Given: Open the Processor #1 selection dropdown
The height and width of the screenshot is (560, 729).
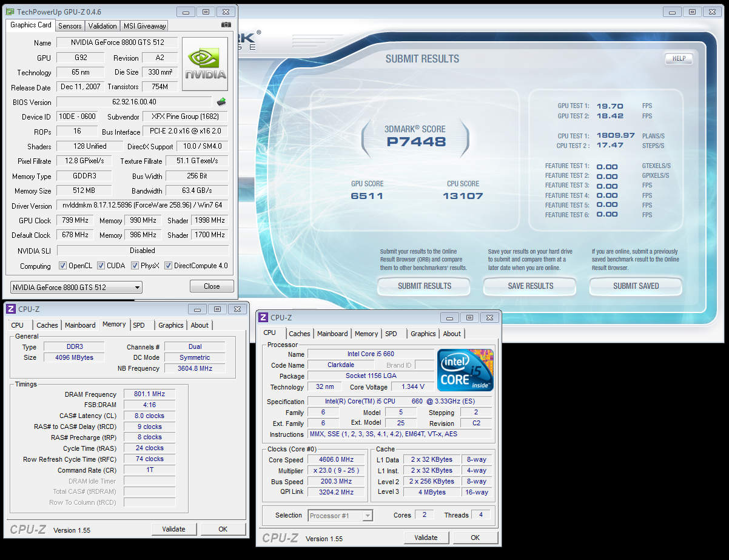Looking at the screenshot, I should pyautogui.click(x=340, y=516).
